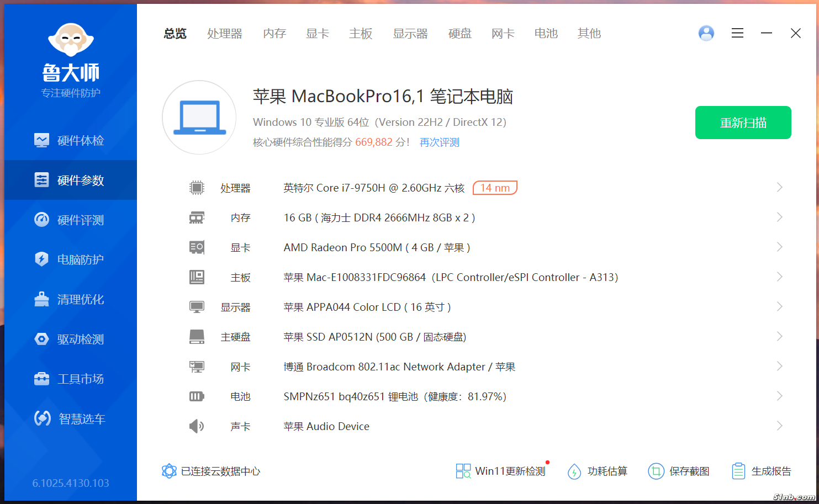Expand the graphics card (显卡) row arrow
This screenshot has height=504, width=819.
pos(779,247)
